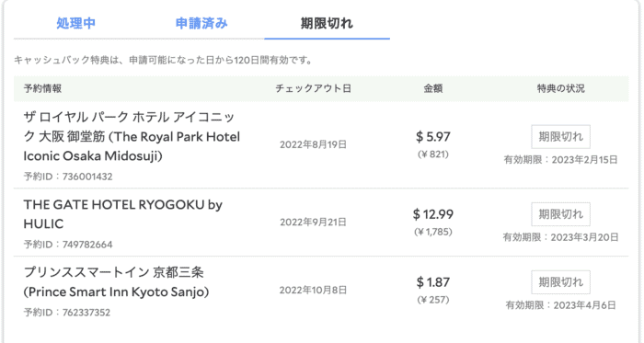Open Prince Smart Inn Kyoto Sanjo booking
Screen dimensions: 644x343
pos(116,282)
